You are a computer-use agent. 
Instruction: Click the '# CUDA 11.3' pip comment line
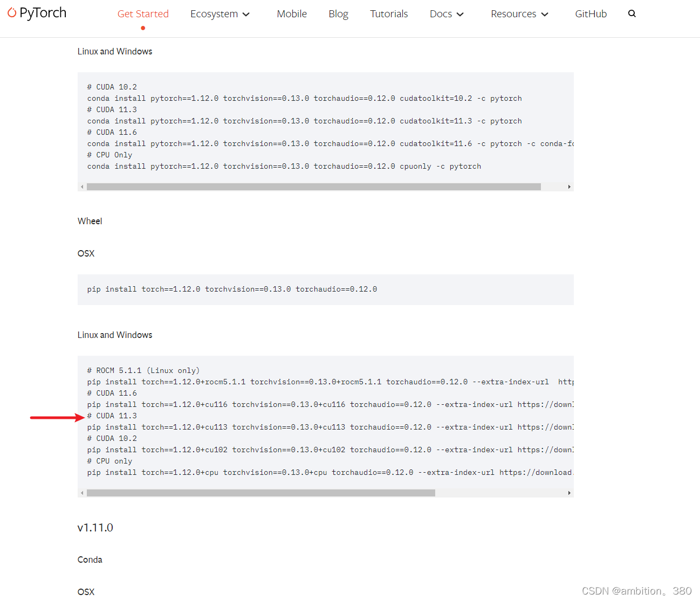click(x=112, y=416)
